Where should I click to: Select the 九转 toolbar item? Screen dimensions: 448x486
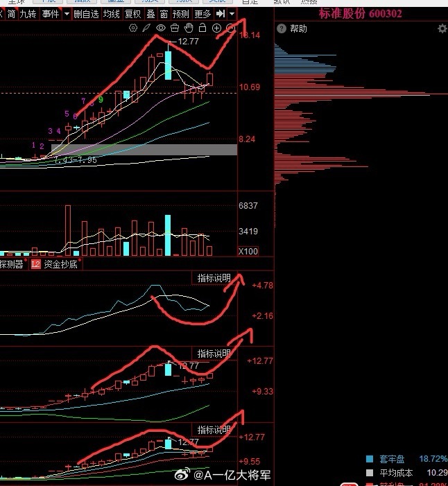click(x=27, y=14)
